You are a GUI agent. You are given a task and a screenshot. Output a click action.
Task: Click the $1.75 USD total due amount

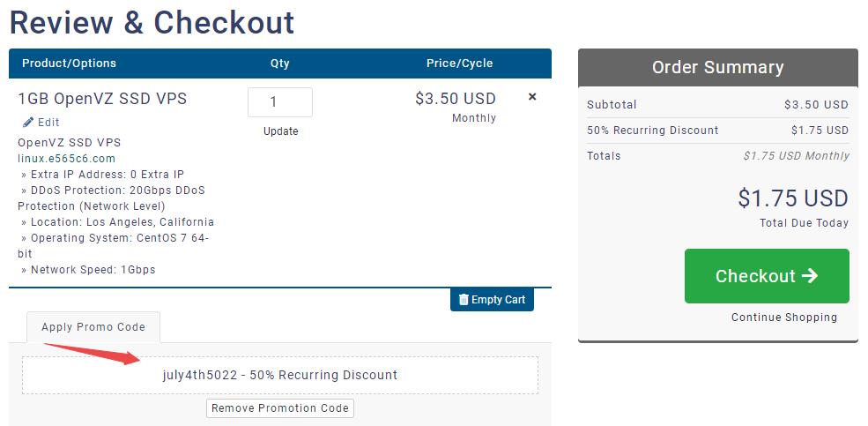793,198
